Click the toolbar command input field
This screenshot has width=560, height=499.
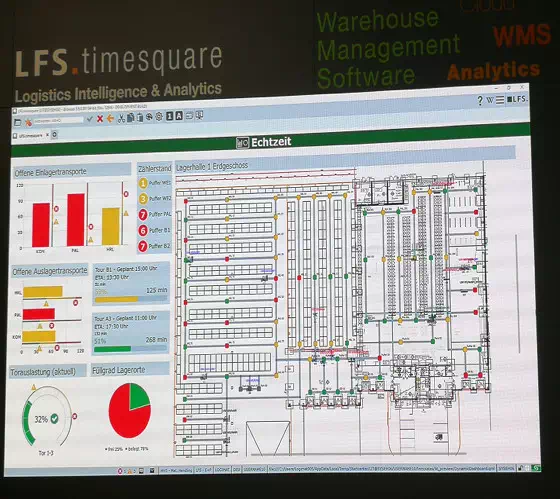58,121
